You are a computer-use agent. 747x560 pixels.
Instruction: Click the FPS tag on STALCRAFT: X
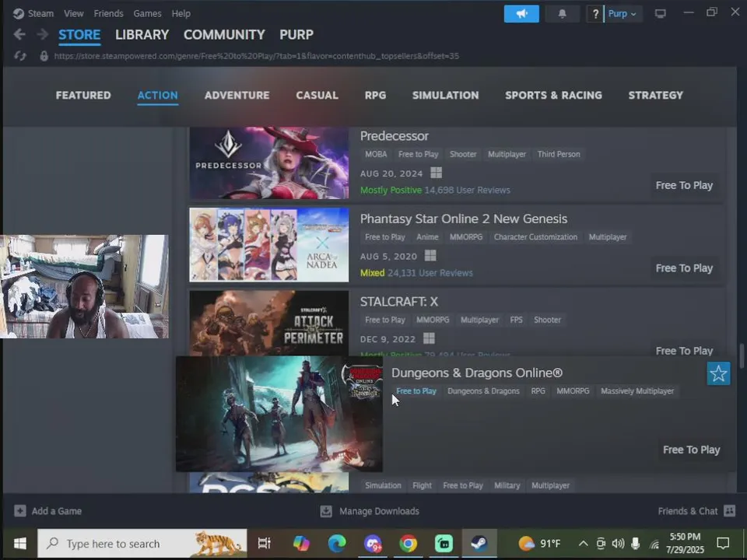(516, 320)
